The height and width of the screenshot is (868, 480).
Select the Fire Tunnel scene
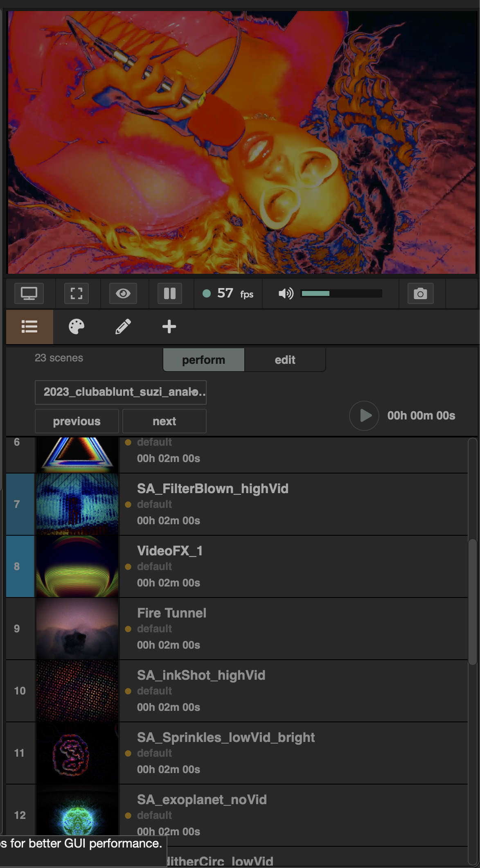[237, 629]
